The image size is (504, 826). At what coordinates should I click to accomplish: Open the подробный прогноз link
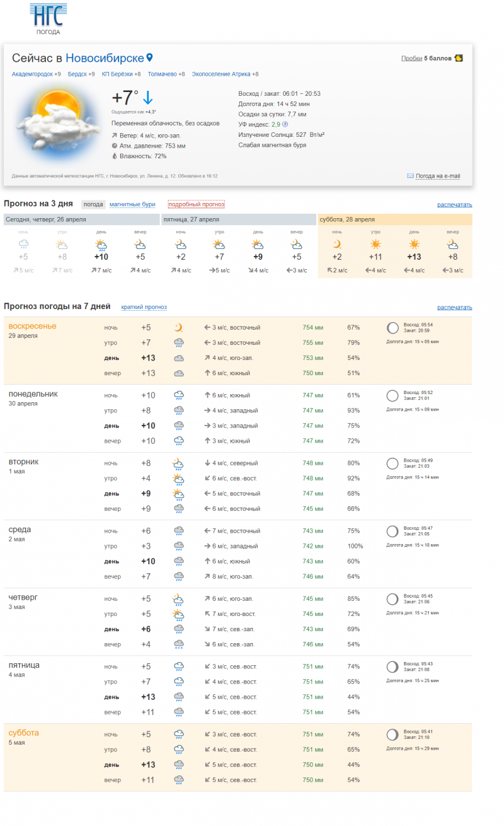pyautogui.click(x=196, y=204)
